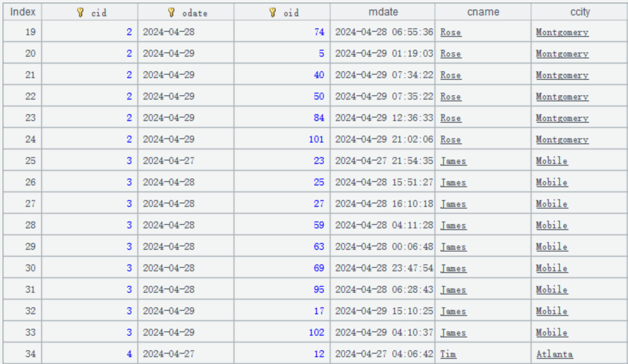Select mdate cell 2024-04-29 12:36:33
Viewport: 628px width, 364px height.
click(383, 118)
